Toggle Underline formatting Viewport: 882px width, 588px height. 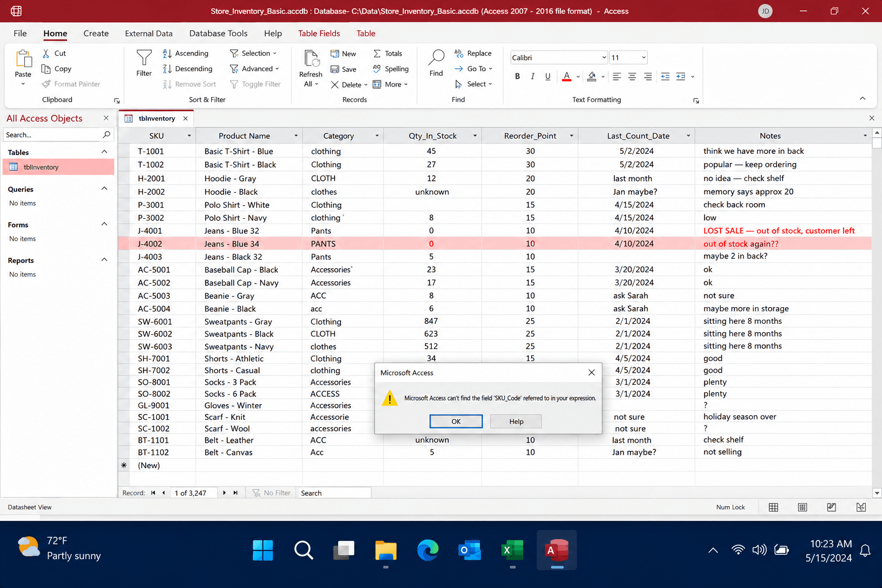coord(548,76)
